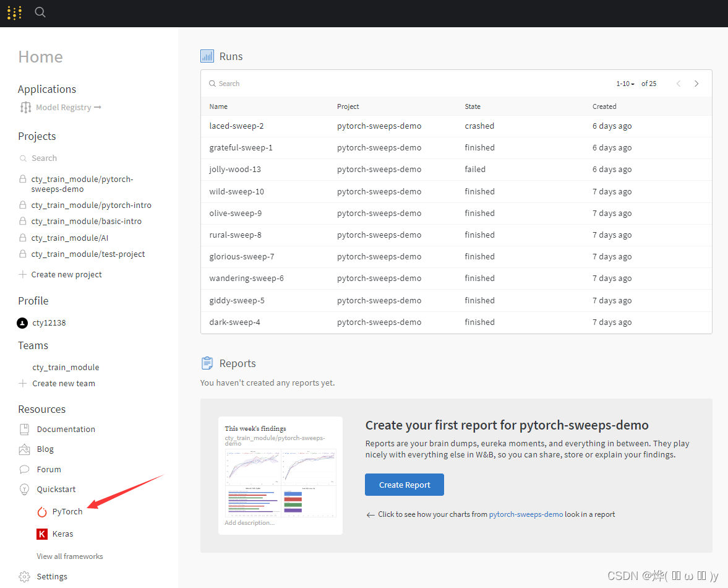Click the Weights & Biases logo icon
This screenshot has width=728, height=588.
coord(14,12)
